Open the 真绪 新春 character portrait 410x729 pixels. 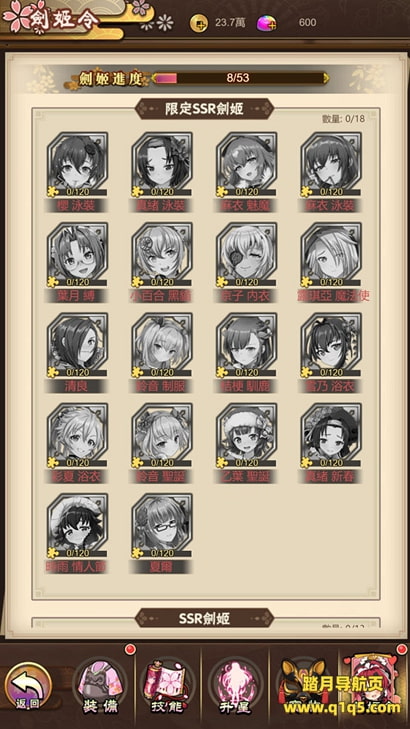[331, 435]
